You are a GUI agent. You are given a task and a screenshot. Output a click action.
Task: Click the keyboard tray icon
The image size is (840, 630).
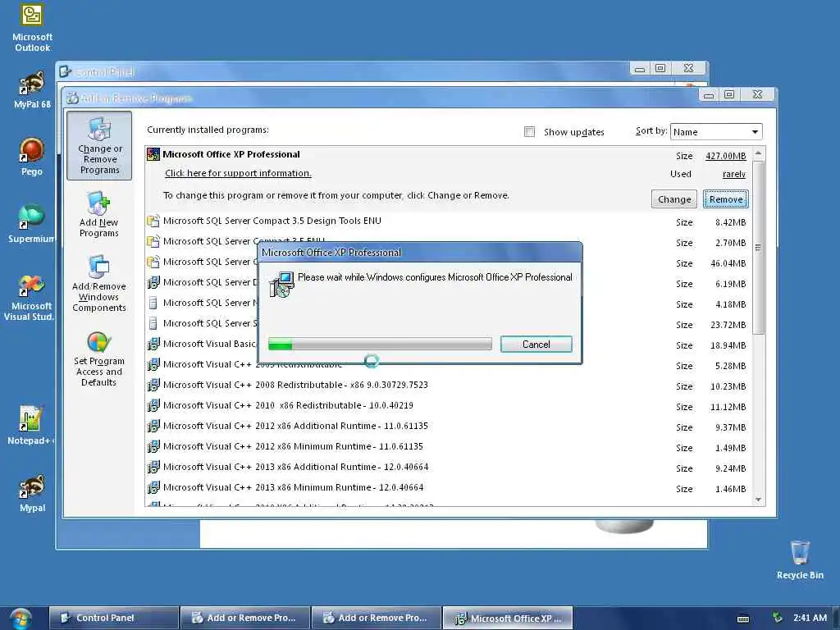pos(743,619)
